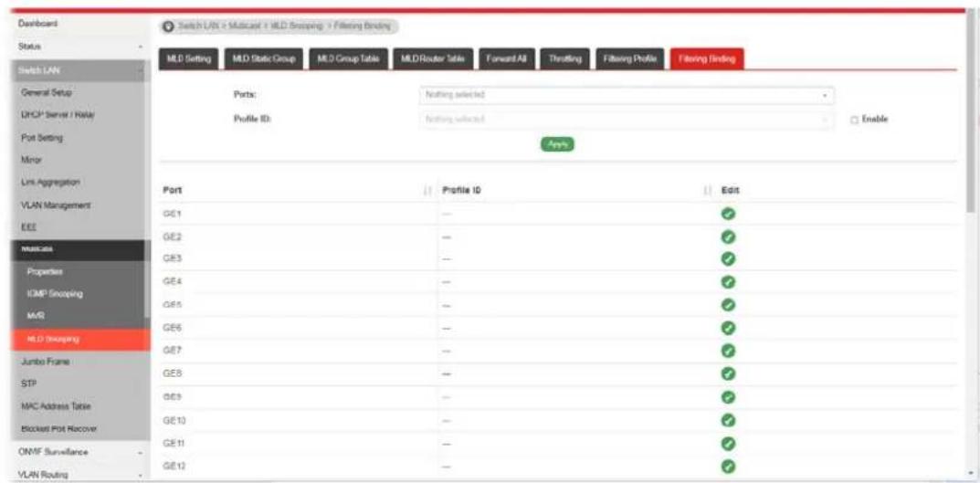
Task: Click the GE12 port cell
Action: (298, 466)
